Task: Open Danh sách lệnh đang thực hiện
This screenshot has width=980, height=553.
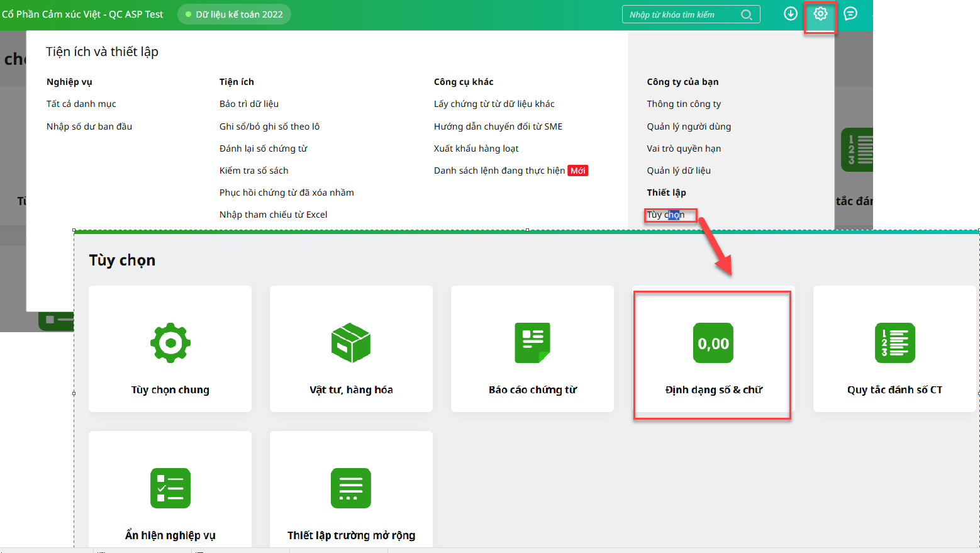Action: [499, 170]
